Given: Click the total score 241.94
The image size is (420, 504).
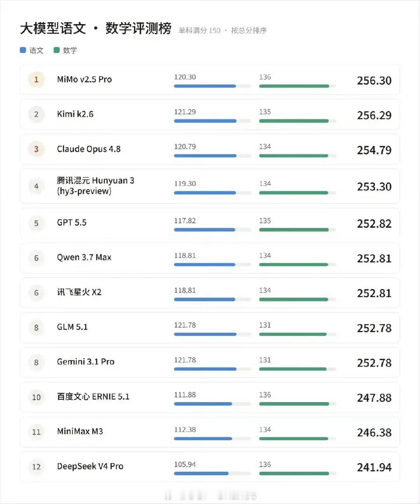Looking at the screenshot, I should [x=374, y=467].
